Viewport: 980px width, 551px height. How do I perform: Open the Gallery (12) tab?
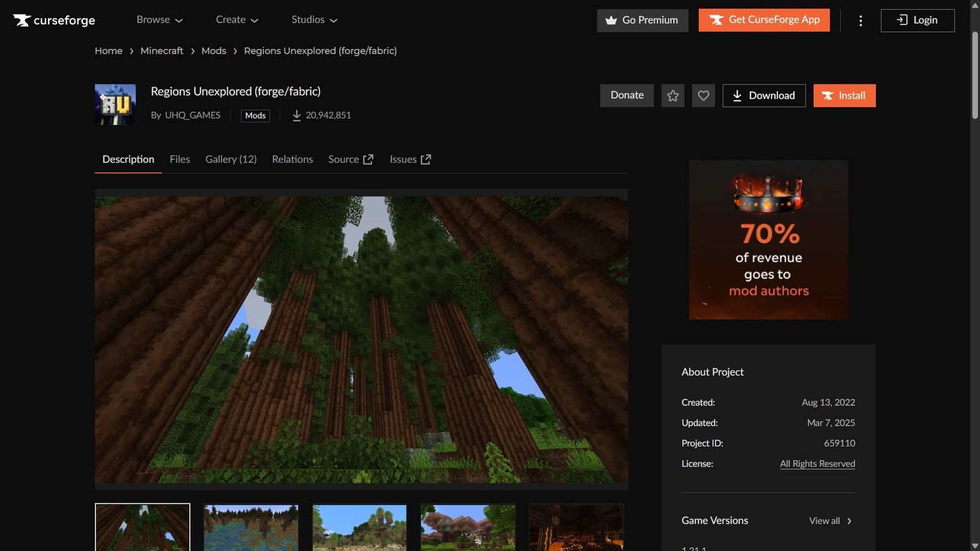click(x=230, y=159)
